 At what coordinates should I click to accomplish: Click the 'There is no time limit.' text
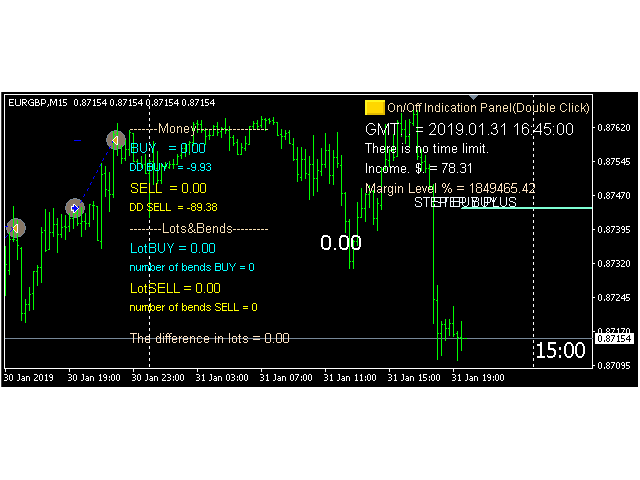click(x=427, y=148)
